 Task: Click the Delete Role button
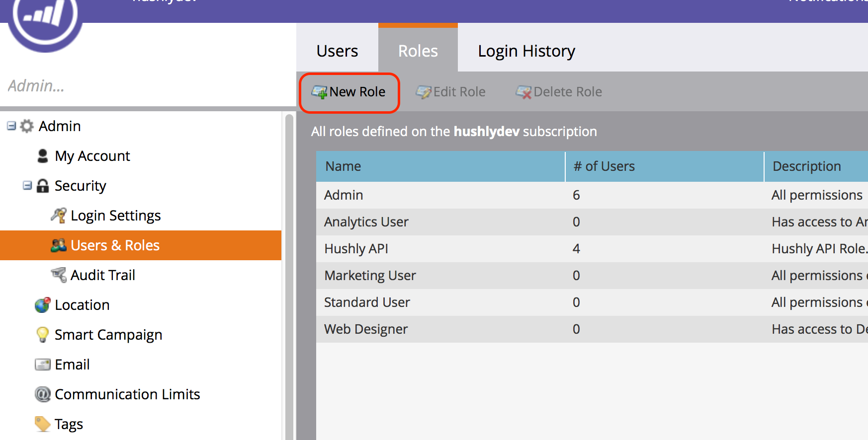click(559, 92)
